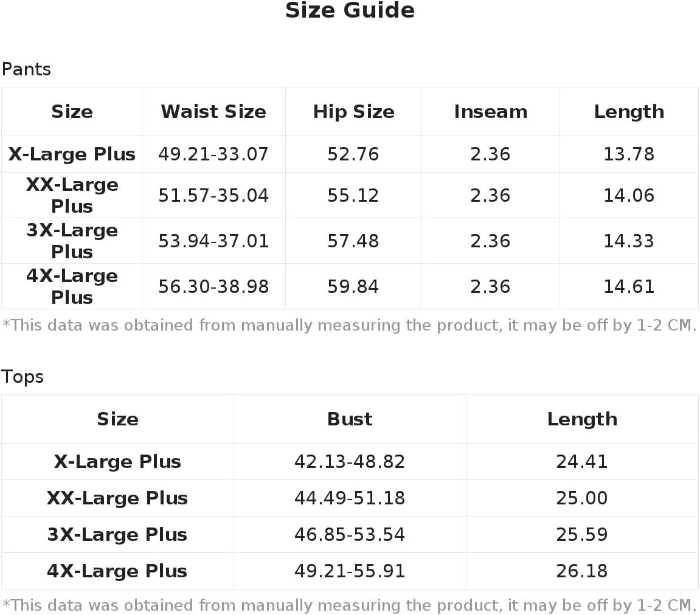This screenshot has width=700, height=615.
Task: Click tops length value 26.18
Action: pyautogui.click(x=582, y=571)
